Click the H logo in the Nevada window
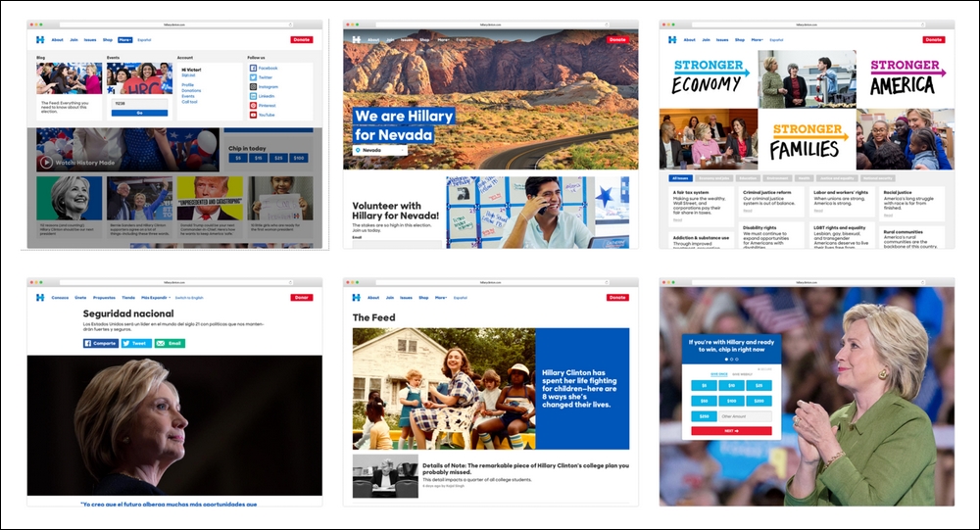 point(357,39)
